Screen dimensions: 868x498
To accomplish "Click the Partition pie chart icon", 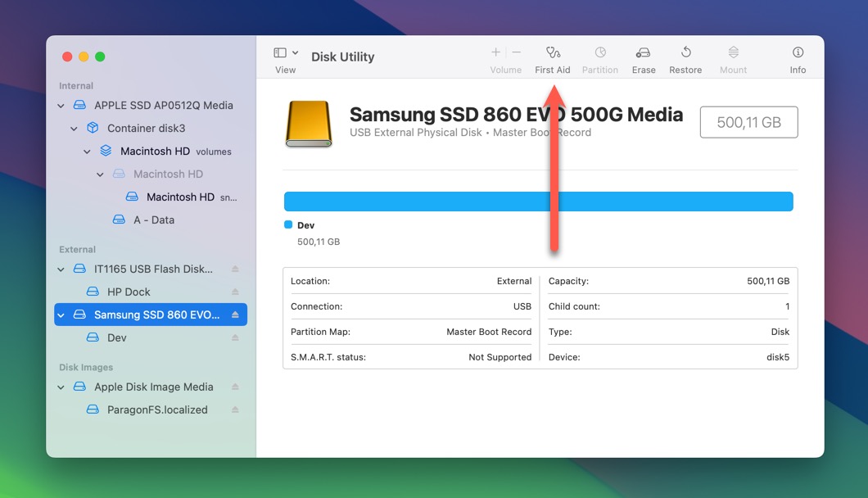I will [x=600, y=52].
